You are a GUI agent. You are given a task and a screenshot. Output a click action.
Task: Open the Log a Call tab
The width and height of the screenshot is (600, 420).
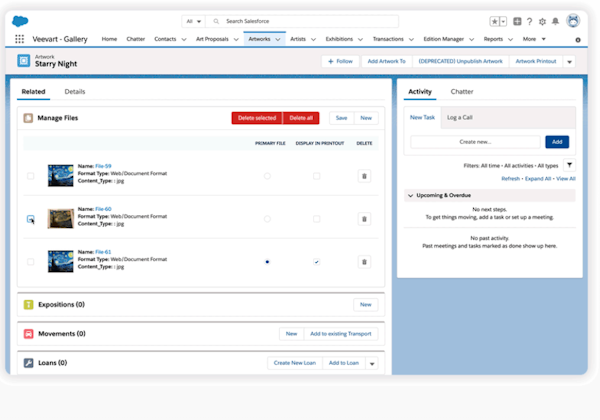(x=460, y=117)
